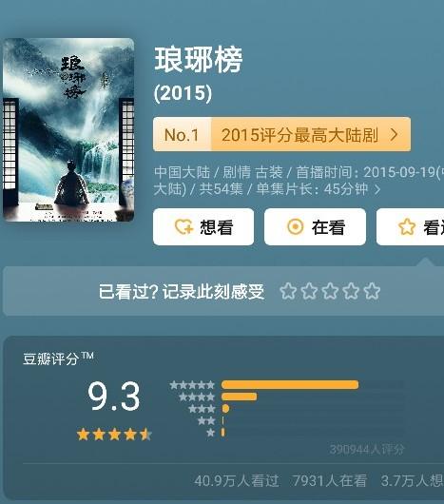View 40.9万人看过 list
The width and height of the screenshot is (444, 504).
[237, 481]
